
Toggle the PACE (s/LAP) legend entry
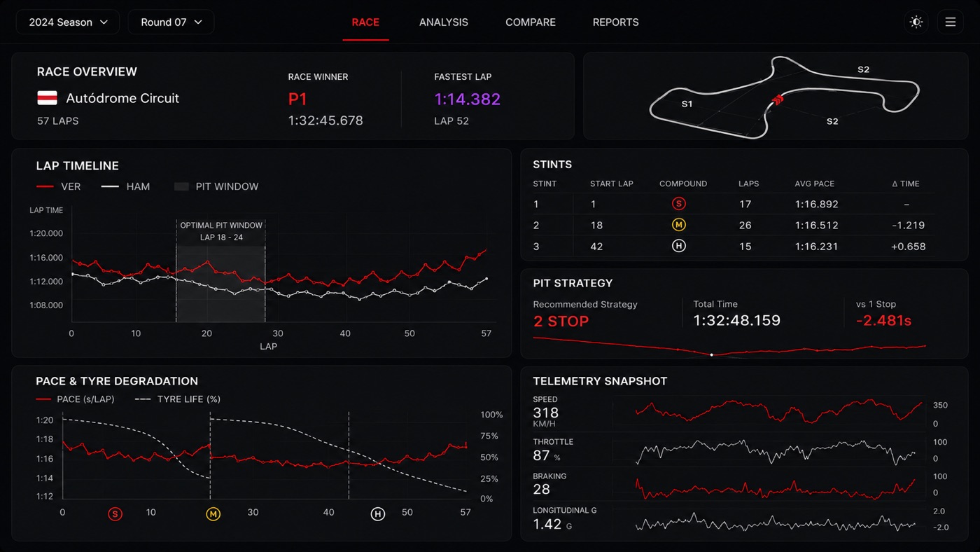75,399
